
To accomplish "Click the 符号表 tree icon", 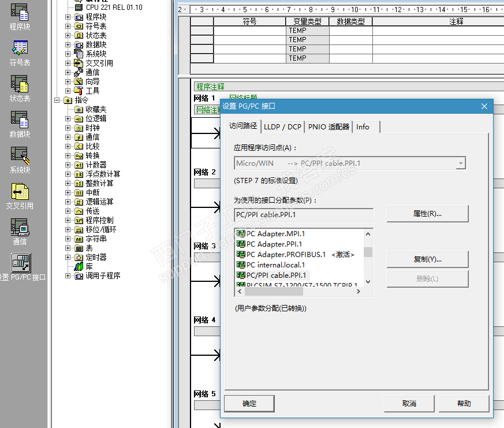I will click(79, 26).
